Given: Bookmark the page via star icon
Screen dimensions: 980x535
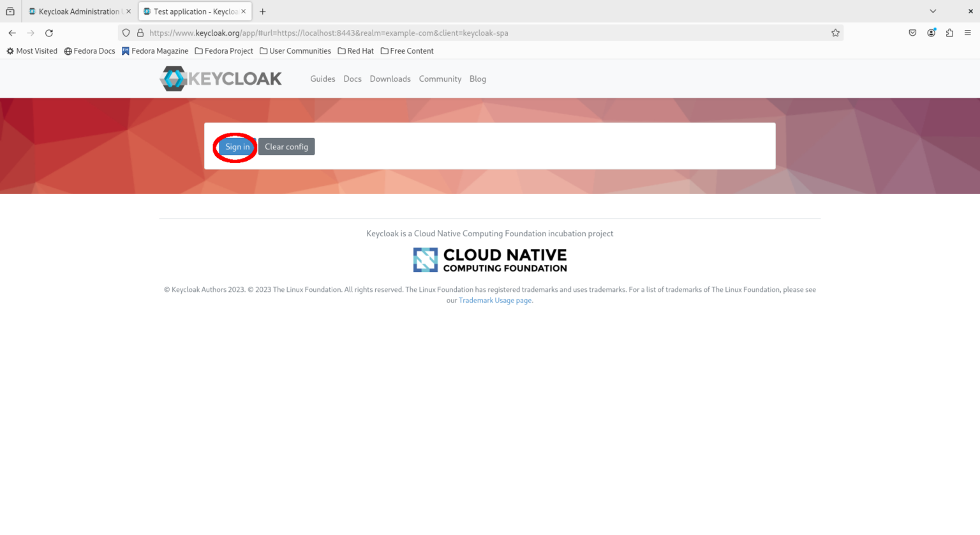Looking at the screenshot, I should pyautogui.click(x=836, y=33).
